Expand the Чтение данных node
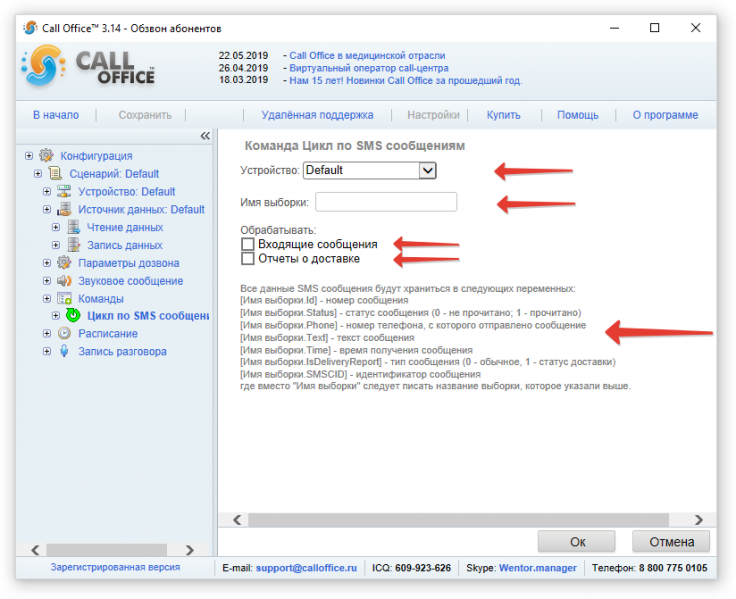 click(56, 227)
